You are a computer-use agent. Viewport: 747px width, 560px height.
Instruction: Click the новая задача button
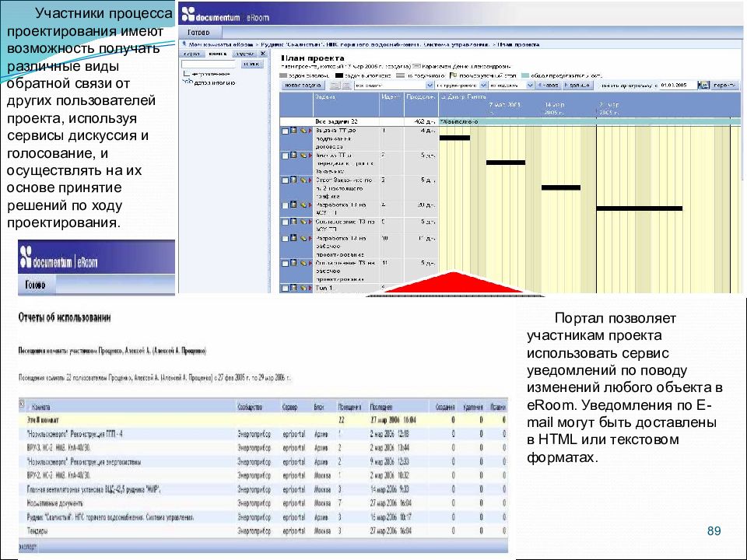click(303, 86)
